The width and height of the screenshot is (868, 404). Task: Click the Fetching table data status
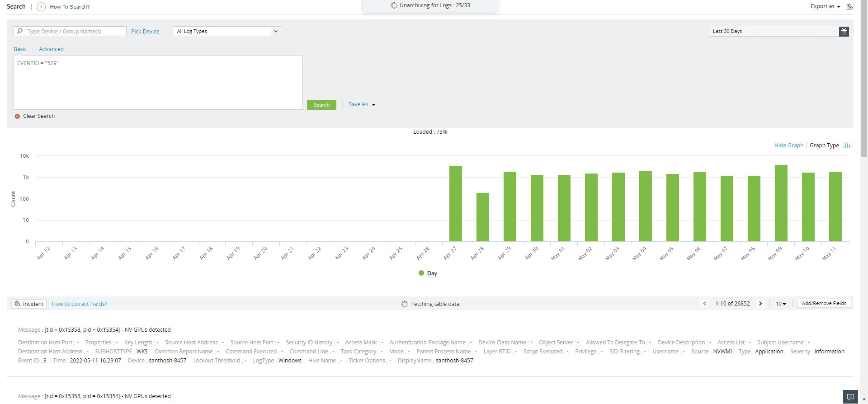click(435, 304)
